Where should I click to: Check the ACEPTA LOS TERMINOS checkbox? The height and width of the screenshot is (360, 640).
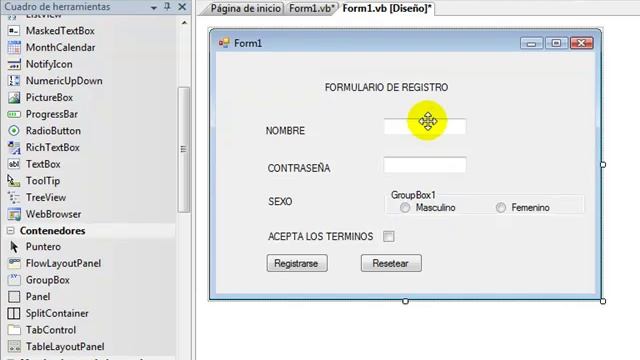(x=389, y=236)
